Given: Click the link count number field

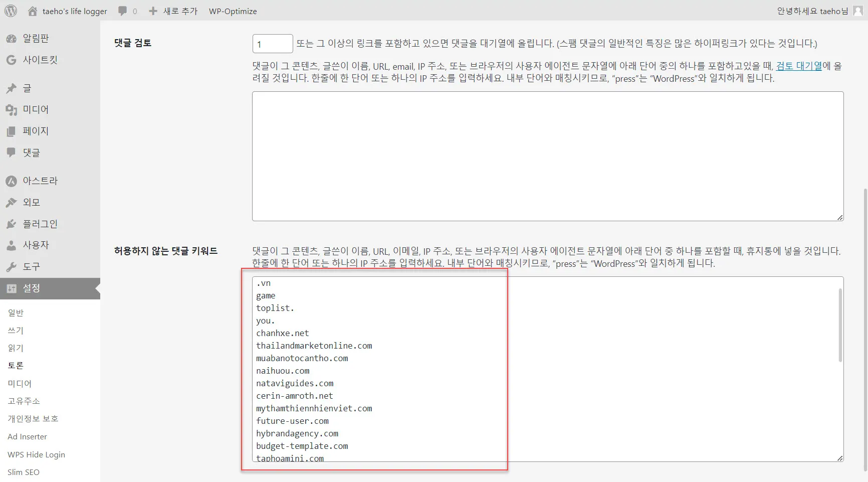Looking at the screenshot, I should [x=273, y=44].
